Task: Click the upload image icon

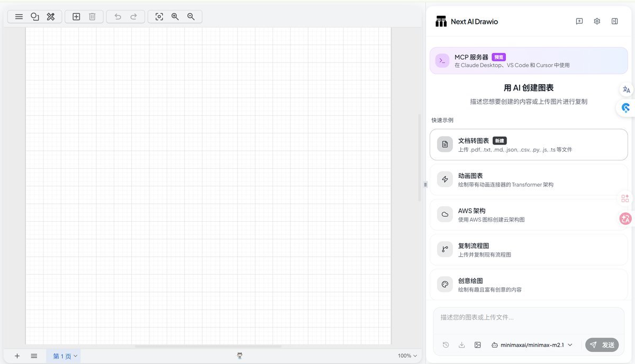Action: [478, 345]
